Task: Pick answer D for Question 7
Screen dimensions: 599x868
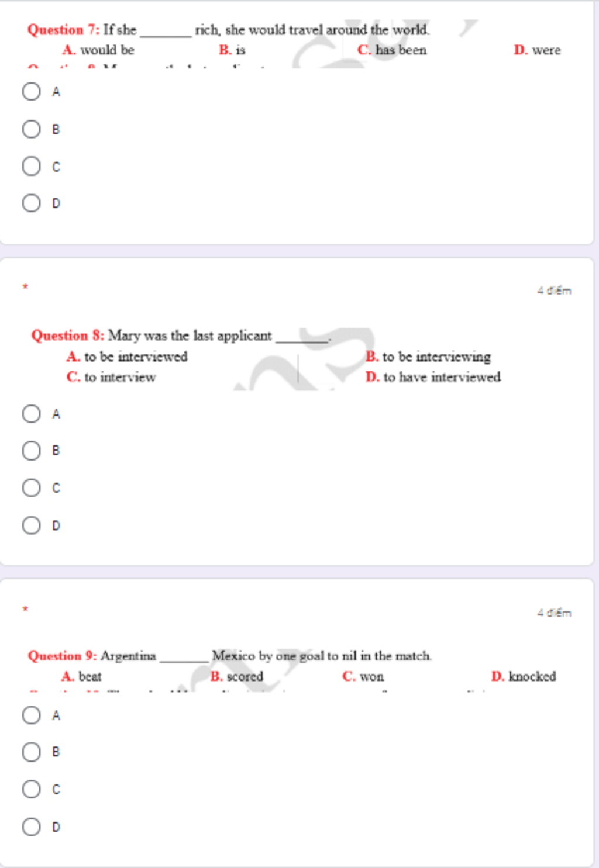Action: click(32, 203)
